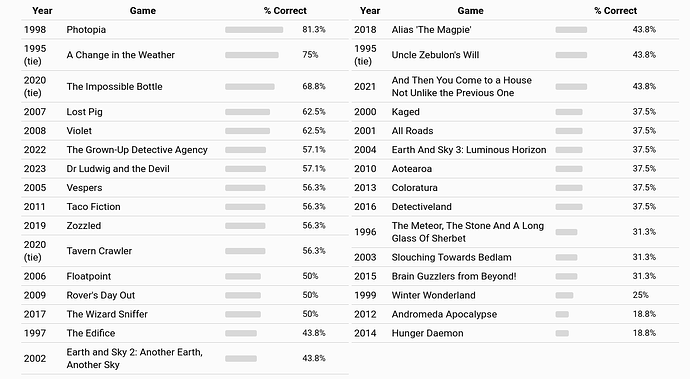
Task: Click the left table's Year column header
Action: 42,11
